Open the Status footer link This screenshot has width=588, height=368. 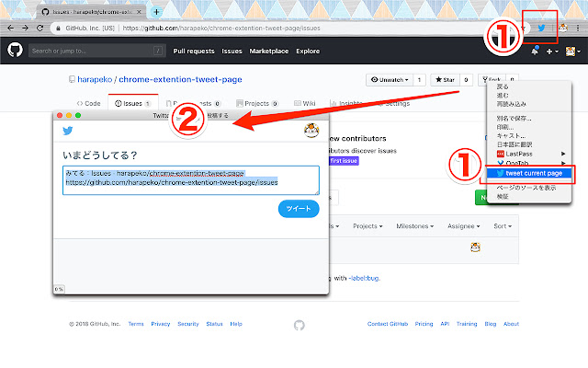(x=214, y=324)
